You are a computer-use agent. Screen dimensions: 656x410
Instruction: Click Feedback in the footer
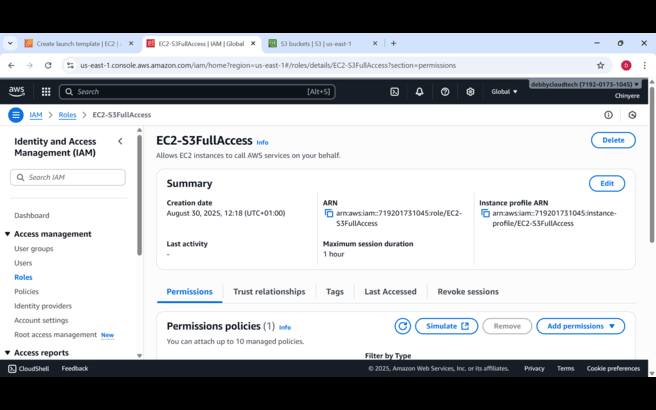[75, 369]
